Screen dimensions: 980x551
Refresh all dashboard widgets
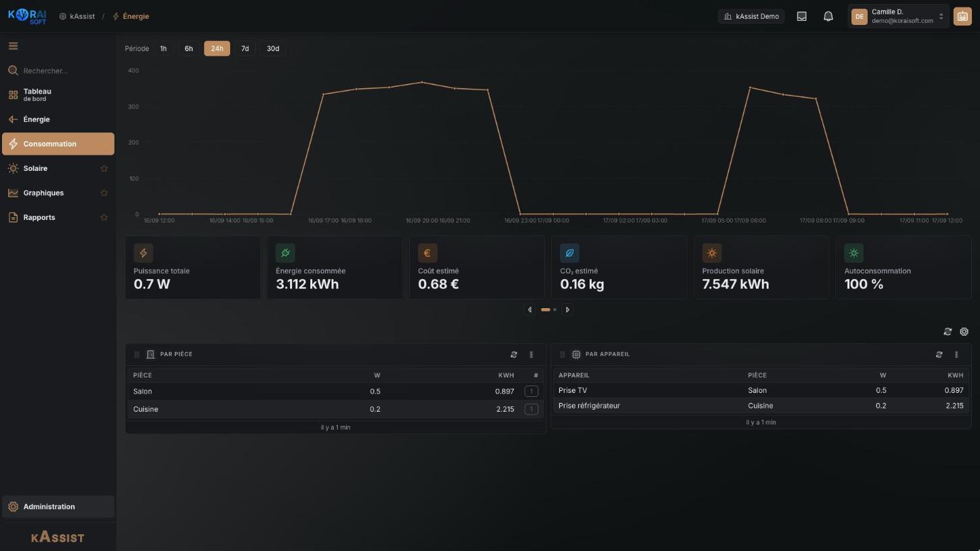[x=948, y=332]
